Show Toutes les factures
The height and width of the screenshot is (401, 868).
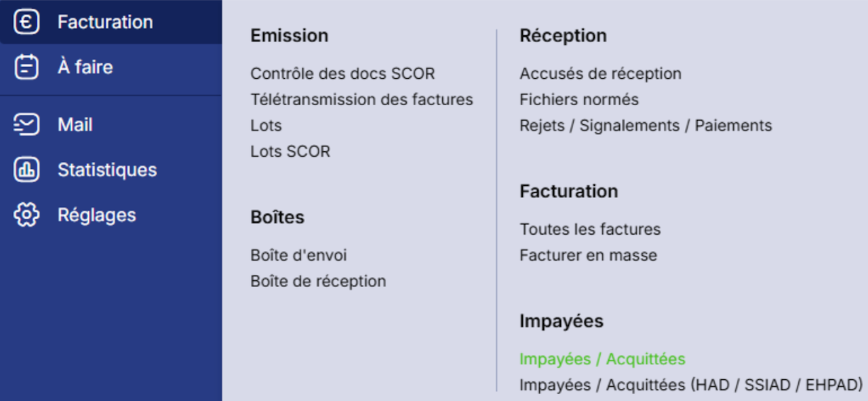(x=590, y=229)
